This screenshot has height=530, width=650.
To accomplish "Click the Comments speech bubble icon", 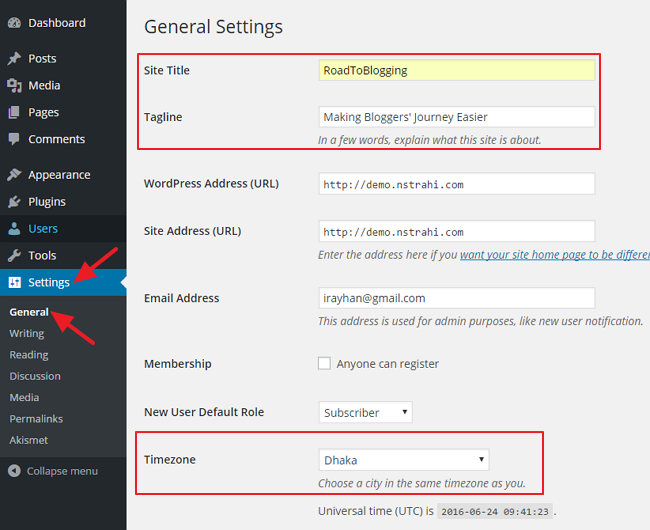I will point(14,140).
